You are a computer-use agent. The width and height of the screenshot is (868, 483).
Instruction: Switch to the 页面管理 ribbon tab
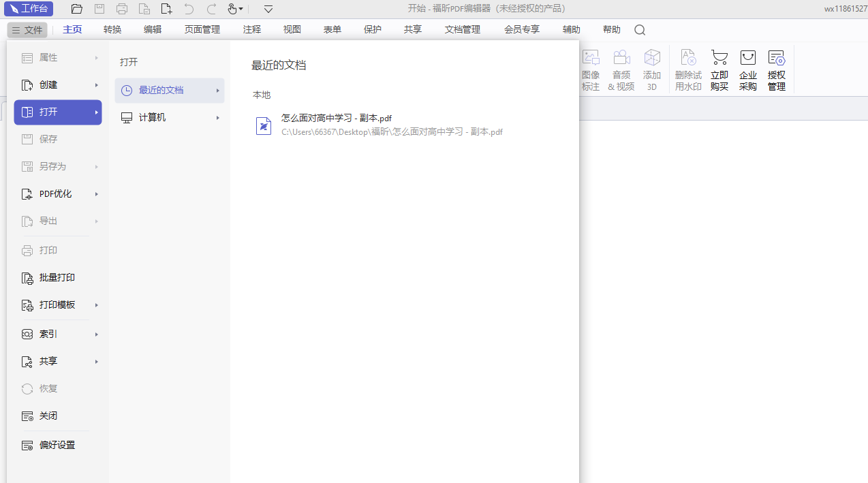tap(202, 30)
